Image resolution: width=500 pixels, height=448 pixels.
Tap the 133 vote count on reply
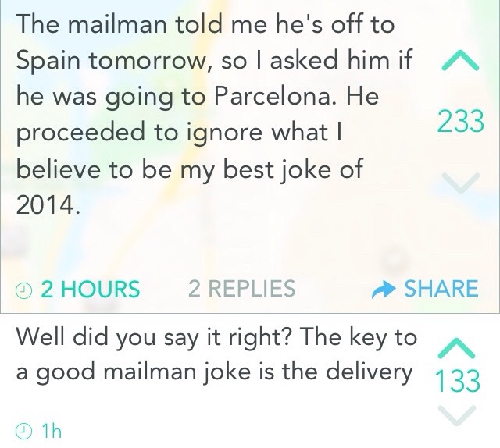[456, 382]
